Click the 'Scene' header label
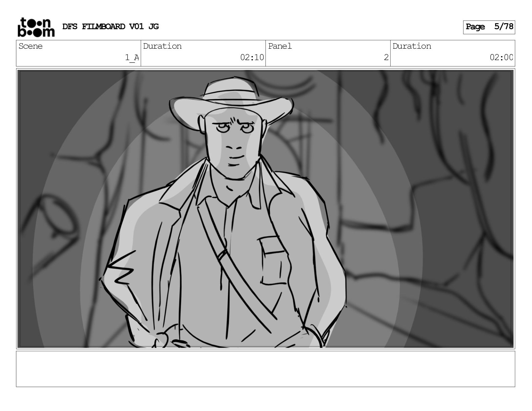The height and width of the screenshot is (411, 532). tap(31, 46)
